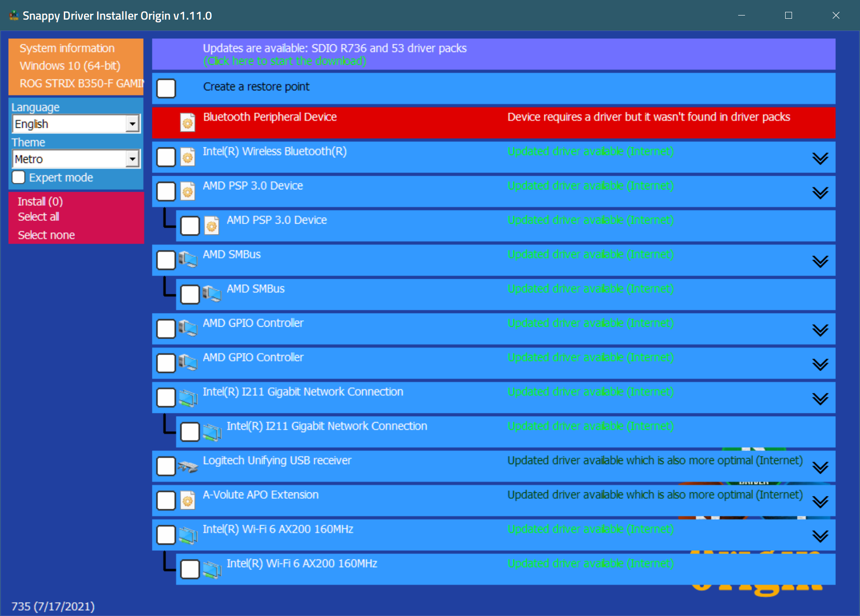Tick the Logitech Unifying USB receiver checkbox
Image resolution: width=860 pixels, height=616 pixels.
166,466
